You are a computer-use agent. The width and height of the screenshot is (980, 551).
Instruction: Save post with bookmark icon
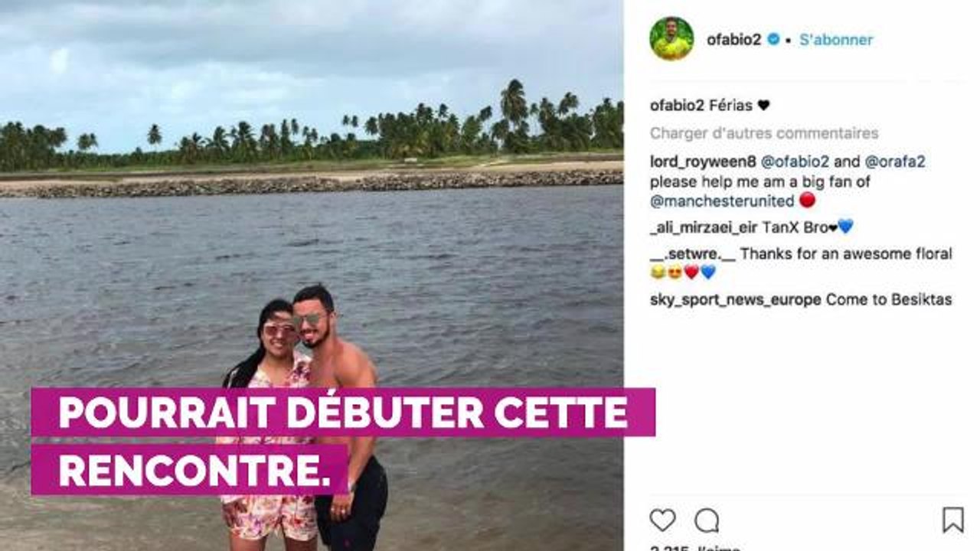pyautogui.click(x=952, y=520)
